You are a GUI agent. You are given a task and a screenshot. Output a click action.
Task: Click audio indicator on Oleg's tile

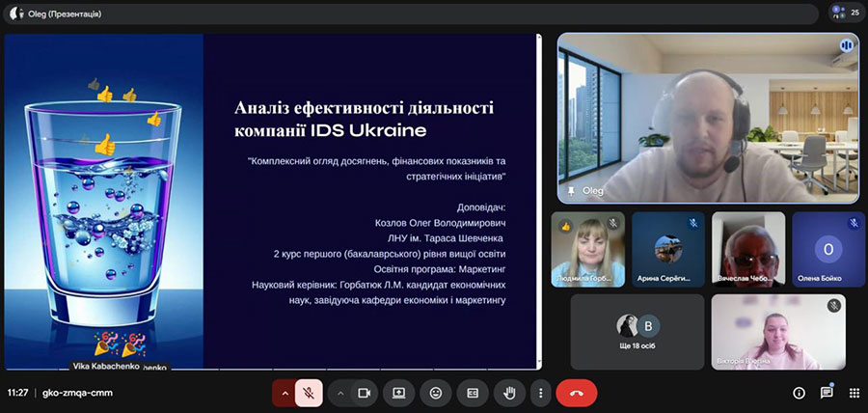tap(847, 45)
